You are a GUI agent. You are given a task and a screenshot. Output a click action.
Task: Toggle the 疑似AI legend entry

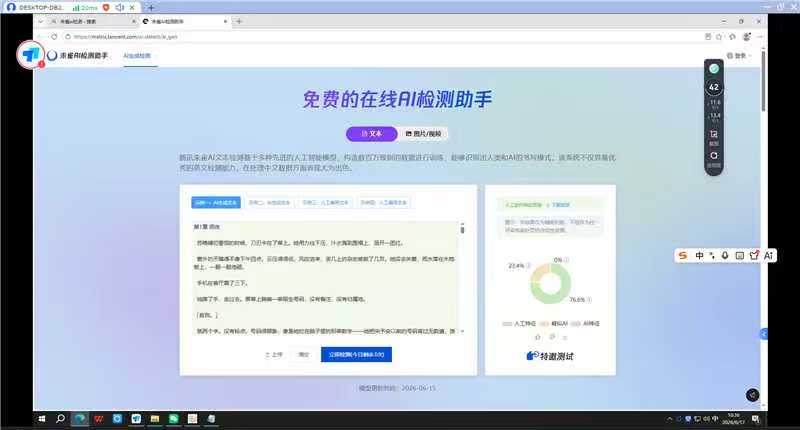pos(554,323)
